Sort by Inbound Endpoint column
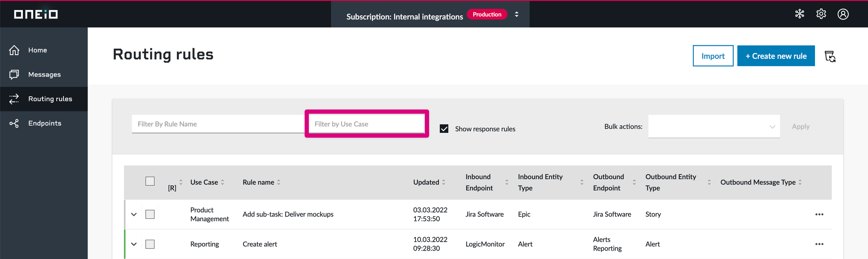The width and height of the screenshot is (868, 259). click(507, 182)
